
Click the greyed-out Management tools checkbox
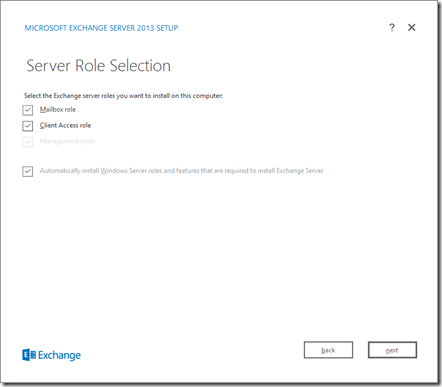click(x=28, y=142)
